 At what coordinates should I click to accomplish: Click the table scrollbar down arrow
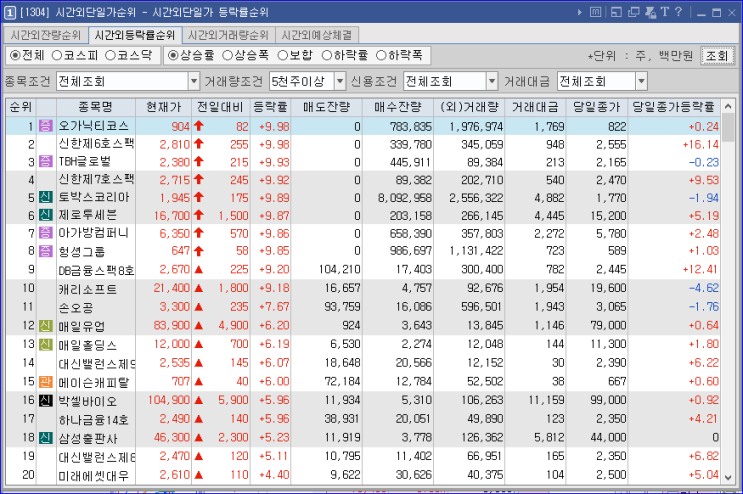[728, 477]
